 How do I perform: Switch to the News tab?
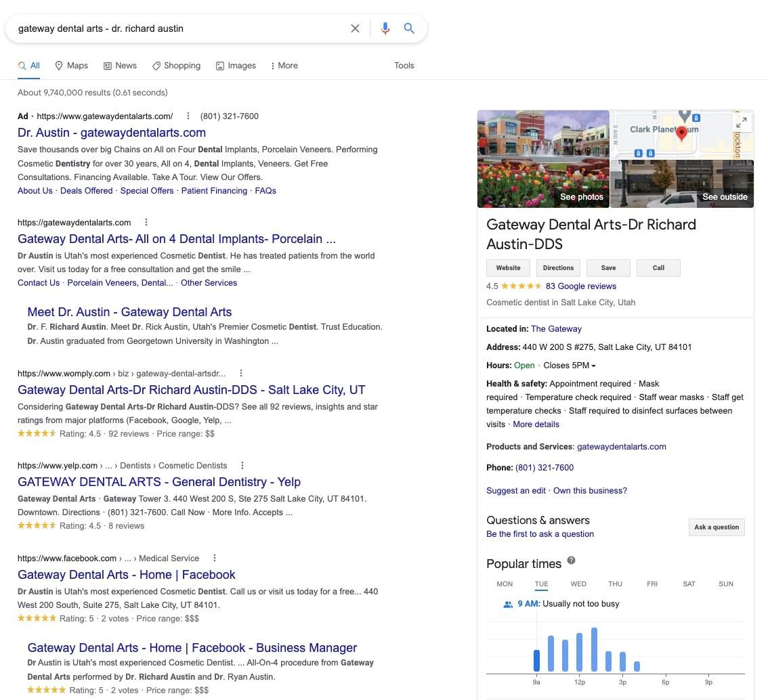pos(120,66)
